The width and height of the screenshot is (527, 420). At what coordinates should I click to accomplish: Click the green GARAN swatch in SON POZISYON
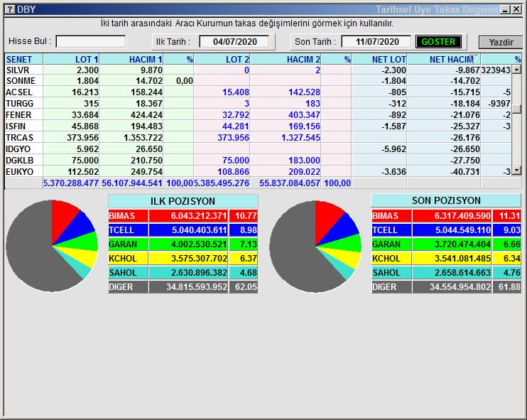(391, 244)
